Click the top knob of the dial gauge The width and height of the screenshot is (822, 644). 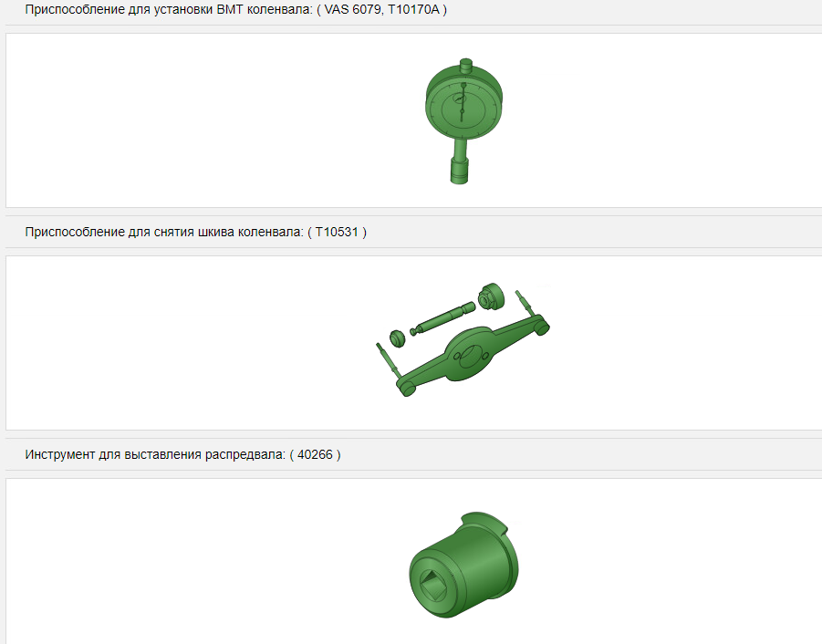pyautogui.click(x=465, y=66)
